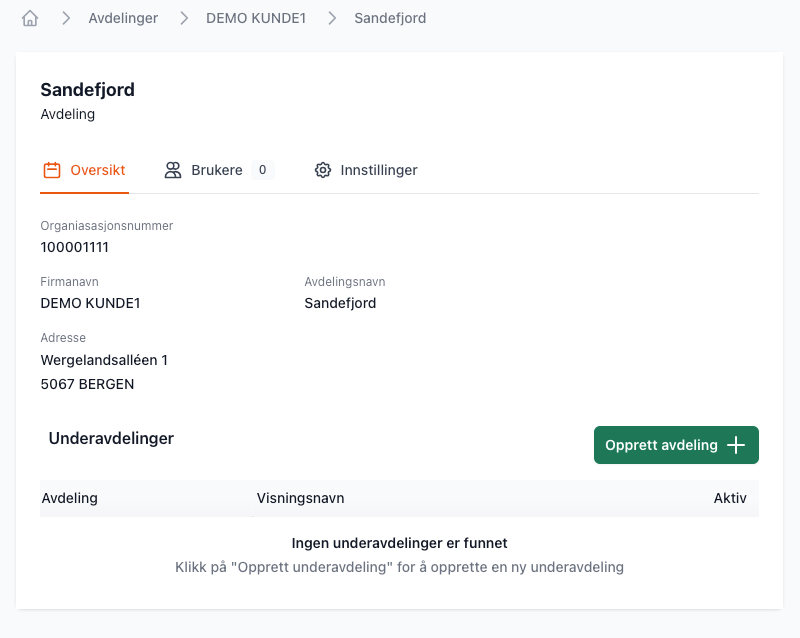Go to Avdelinger in the breadcrumb
The image size is (800, 638).
coord(123,18)
